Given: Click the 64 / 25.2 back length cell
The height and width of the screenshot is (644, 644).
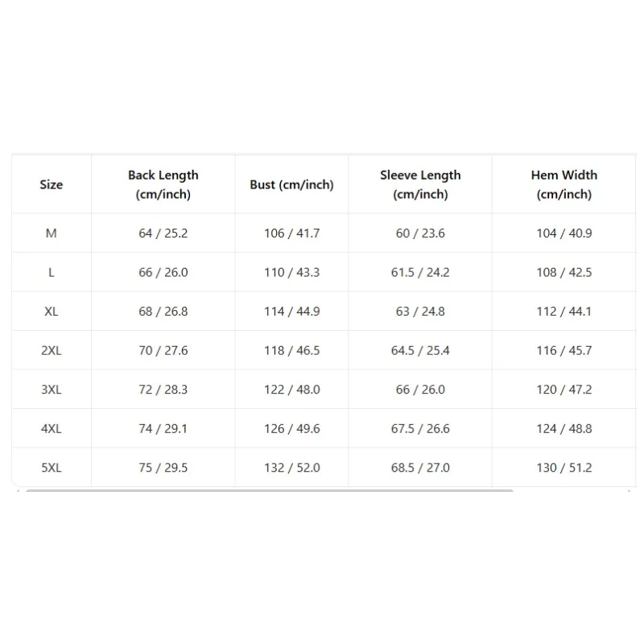Looking at the screenshot, I should coord(163,233).
